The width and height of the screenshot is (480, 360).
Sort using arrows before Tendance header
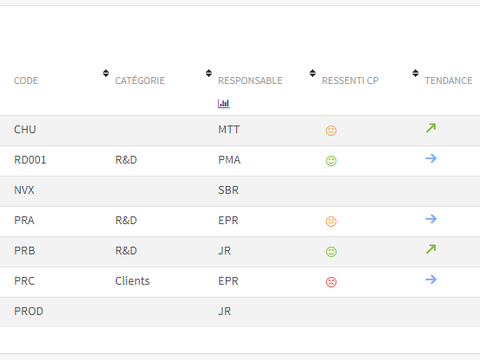[x=415, y=73]
